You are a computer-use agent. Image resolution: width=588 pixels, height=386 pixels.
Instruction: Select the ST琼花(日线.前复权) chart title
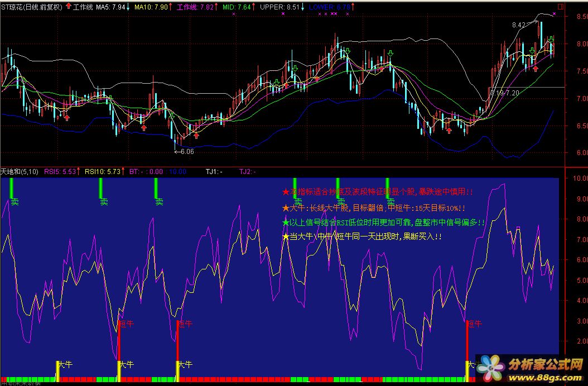click(x=31, y=7)
